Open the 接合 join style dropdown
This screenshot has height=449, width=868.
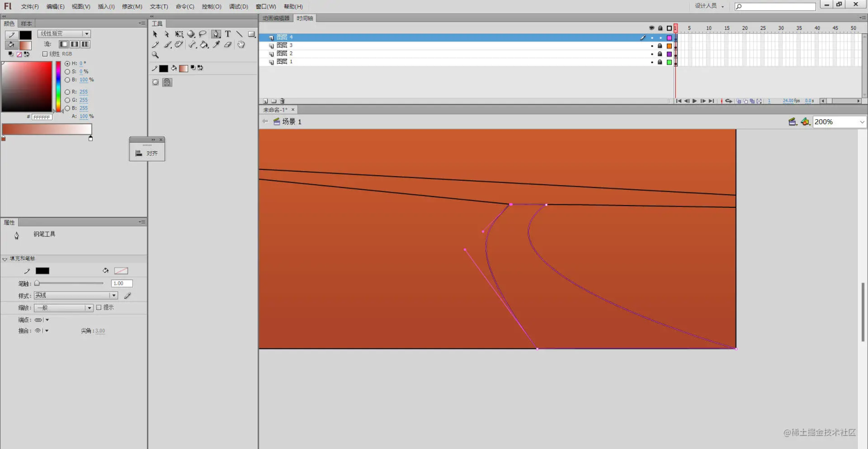click(x=42, y=331)
